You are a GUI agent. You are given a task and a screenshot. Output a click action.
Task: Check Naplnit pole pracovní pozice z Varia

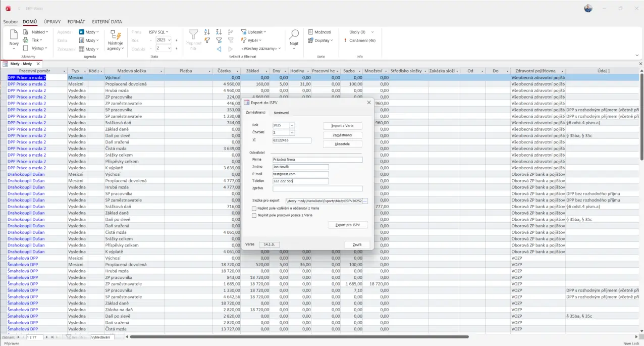click(254, 215)
